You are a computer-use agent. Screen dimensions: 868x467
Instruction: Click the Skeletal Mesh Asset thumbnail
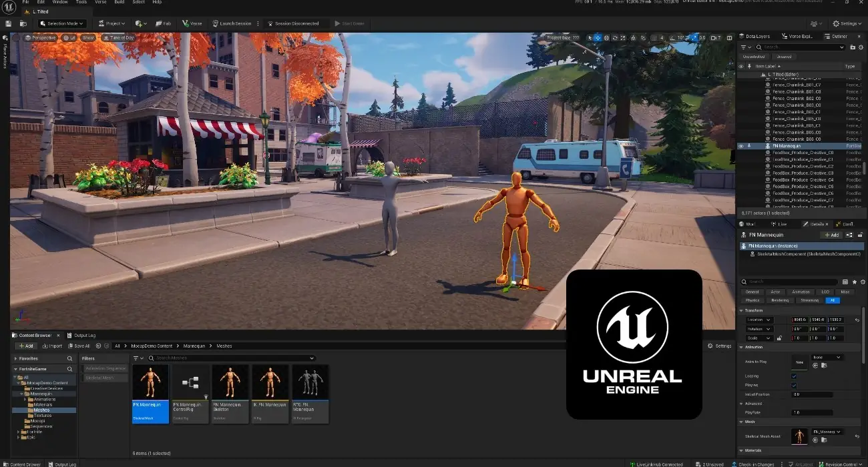point(799,436)
